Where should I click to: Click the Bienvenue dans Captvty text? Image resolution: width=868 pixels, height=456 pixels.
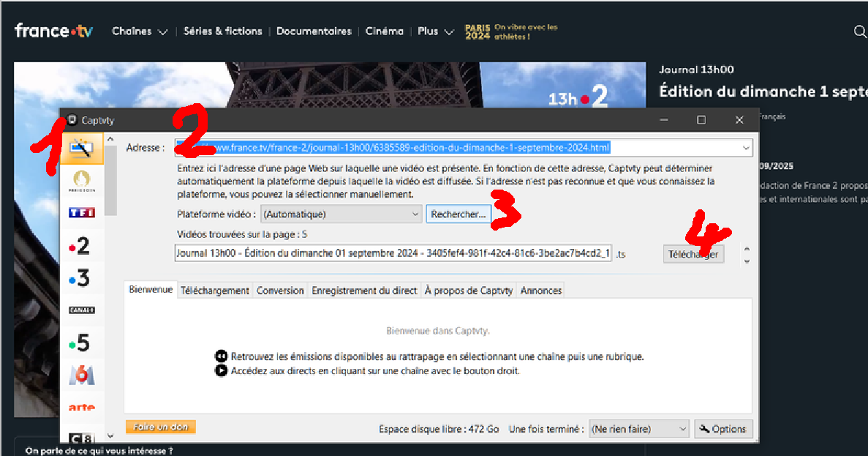coord(438,331)
